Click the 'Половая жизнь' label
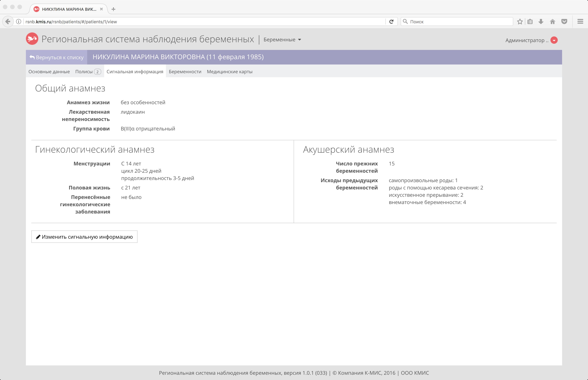Screen dimensions: 588x380 (89, 188)
